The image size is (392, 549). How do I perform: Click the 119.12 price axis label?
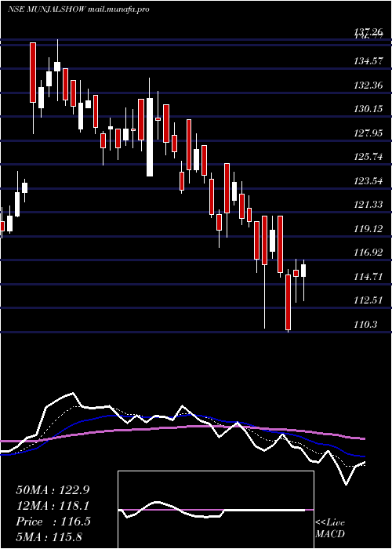tap(368, 229)
